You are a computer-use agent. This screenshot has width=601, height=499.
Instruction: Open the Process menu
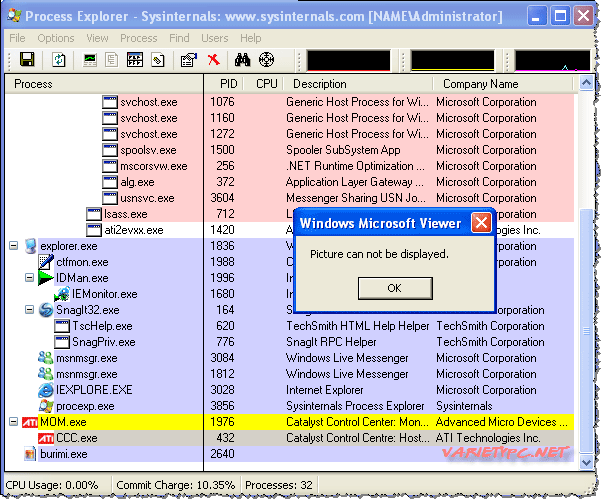pos(139,38)
